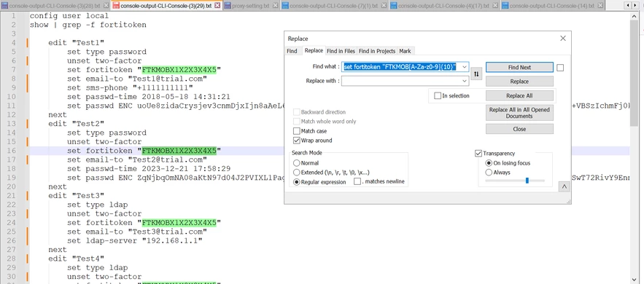This screenshot has height=284, width=644.
Task: Select the Regular expression search mode
Action: pos(297,182)
